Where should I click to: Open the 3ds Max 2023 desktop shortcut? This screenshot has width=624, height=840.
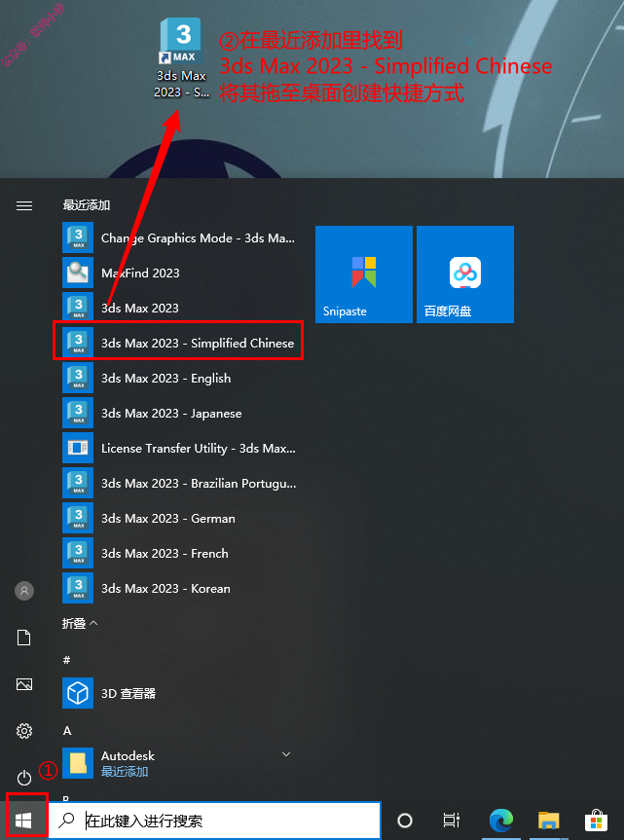[x=182, y=59]
